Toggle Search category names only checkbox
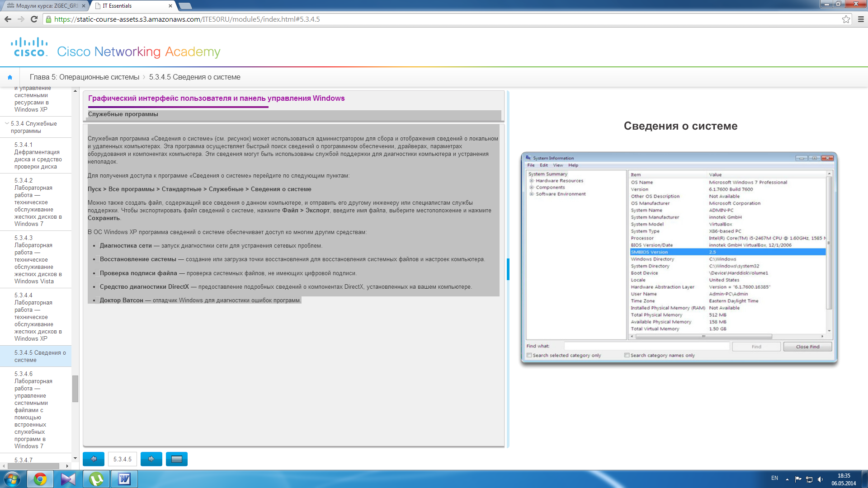This screenshot has width=868, height=488. point(627,356)
